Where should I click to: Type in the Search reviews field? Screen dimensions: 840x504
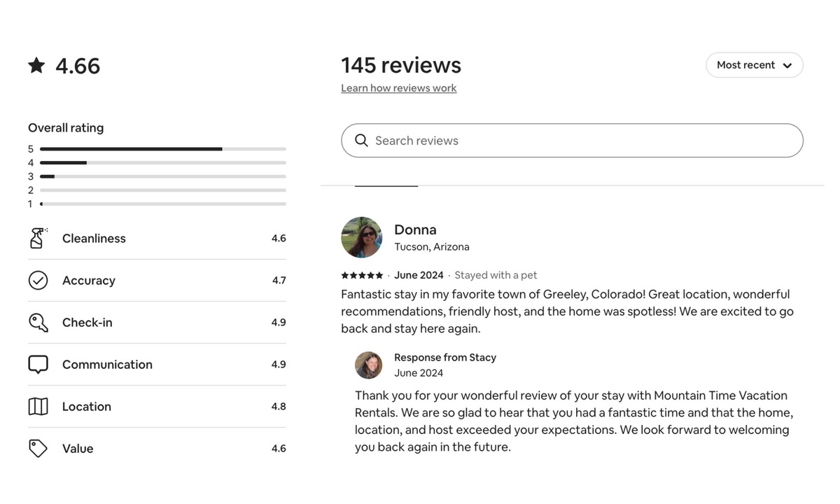click(x=581, y=141)
